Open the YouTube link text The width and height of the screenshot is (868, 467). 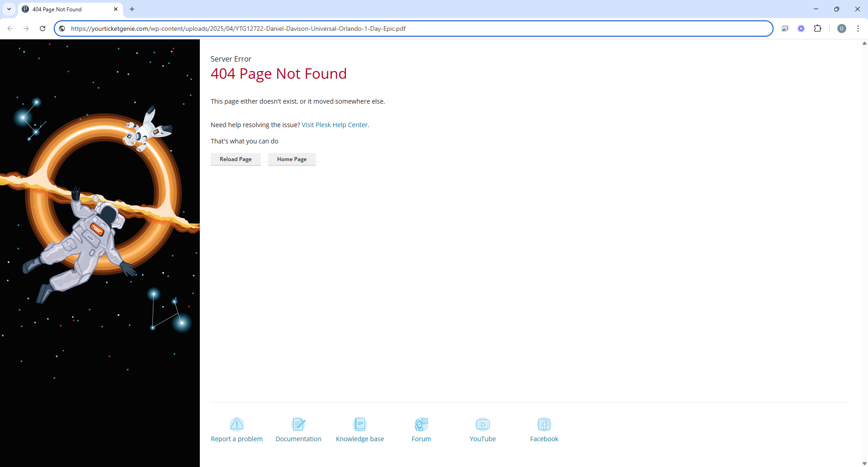click(483, 439)
